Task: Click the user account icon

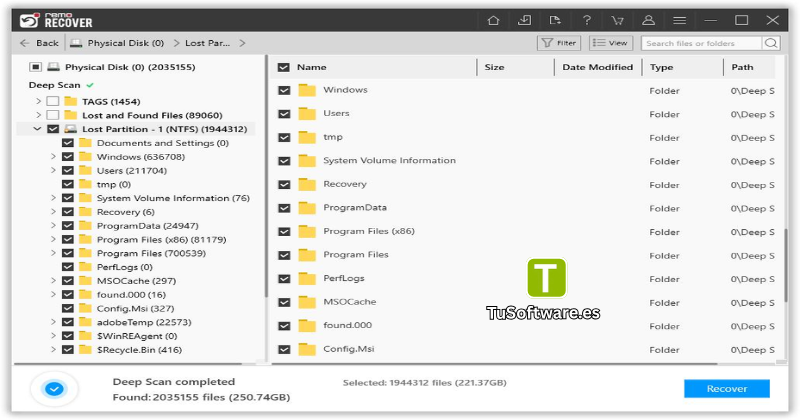Action: (648, 20)
